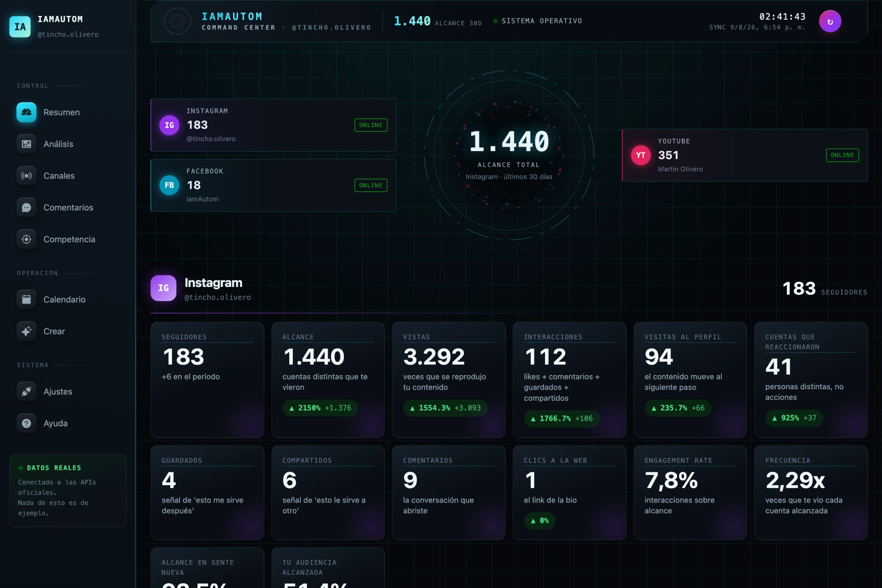This screenshot has height=588, width=882.
Task: Open the Vistas 3.292 metric card
Action: click(448, 380)
